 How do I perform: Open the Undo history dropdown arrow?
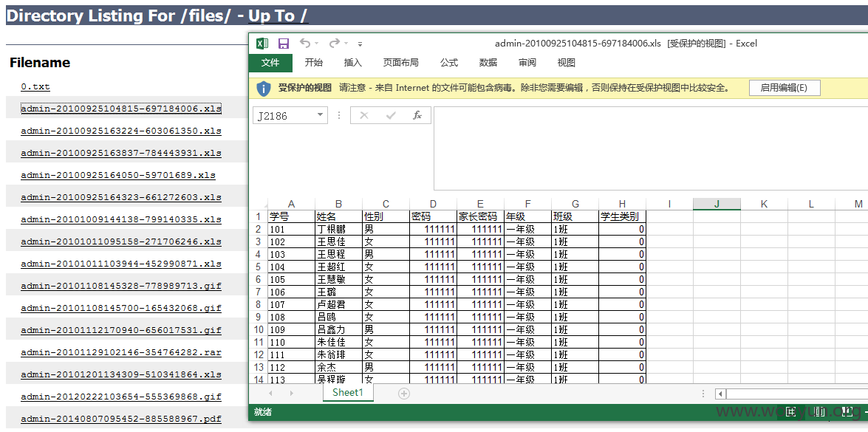point(317,44)
